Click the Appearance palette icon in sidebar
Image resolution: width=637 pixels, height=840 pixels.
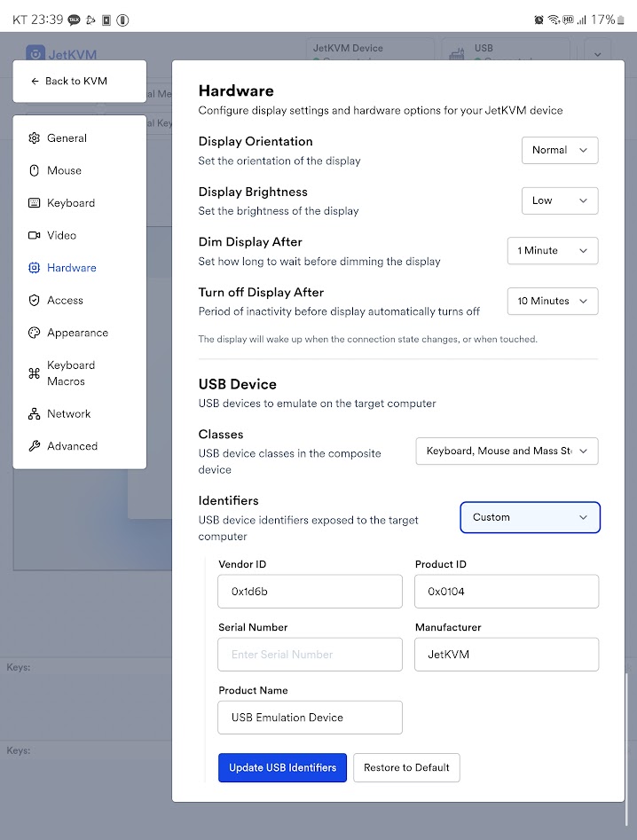click(35, 333)
